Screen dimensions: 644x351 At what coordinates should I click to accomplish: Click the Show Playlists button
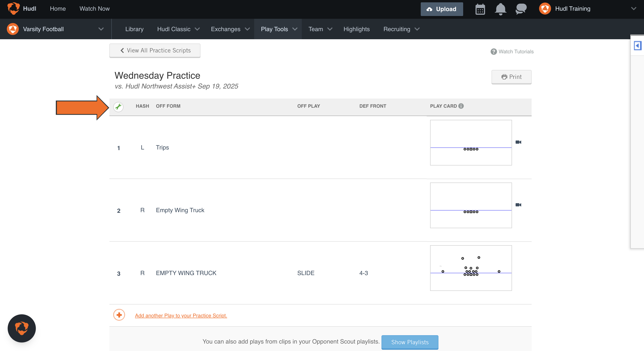pyautogui.click(x=410, y=342)
